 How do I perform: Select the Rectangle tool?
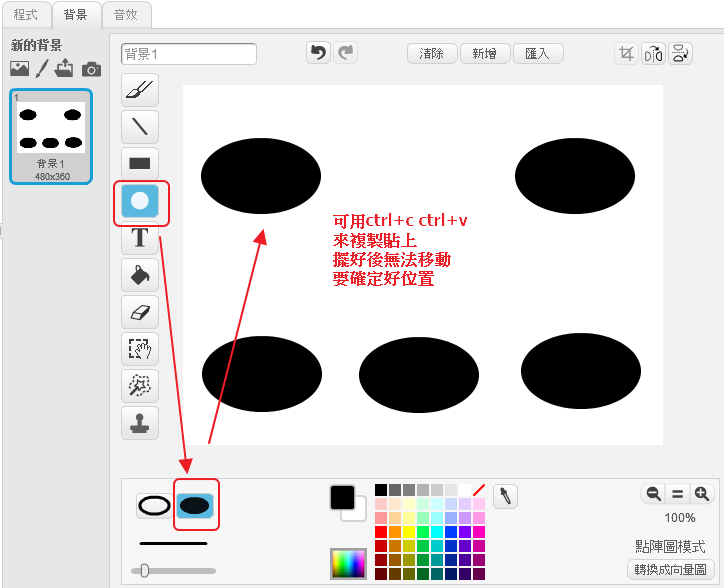[x=140, y=163]
